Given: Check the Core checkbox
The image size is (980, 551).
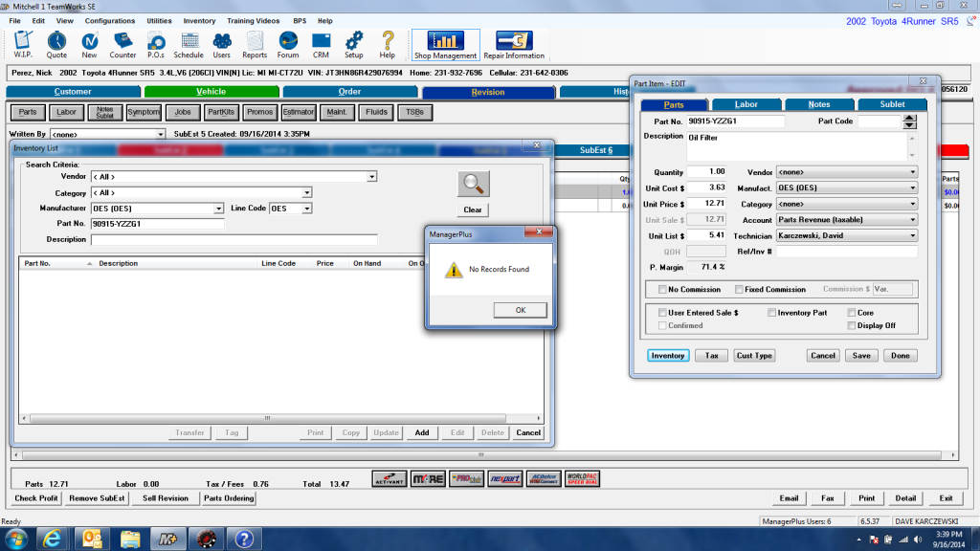Looking at the screenshot, I should [x=851, y=313].
